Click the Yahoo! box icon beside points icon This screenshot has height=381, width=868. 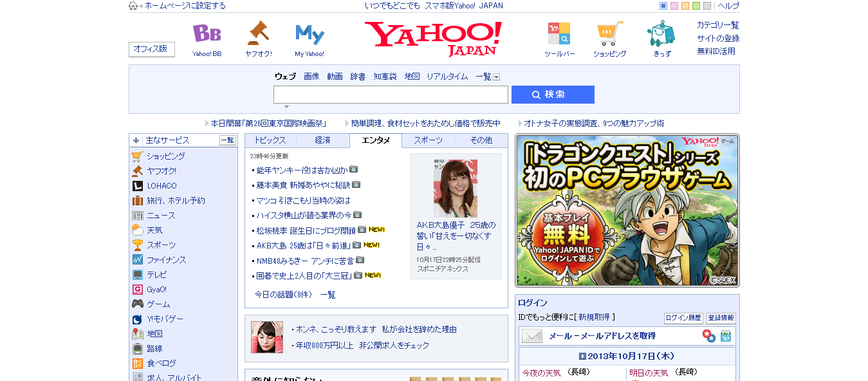point(726,336)
